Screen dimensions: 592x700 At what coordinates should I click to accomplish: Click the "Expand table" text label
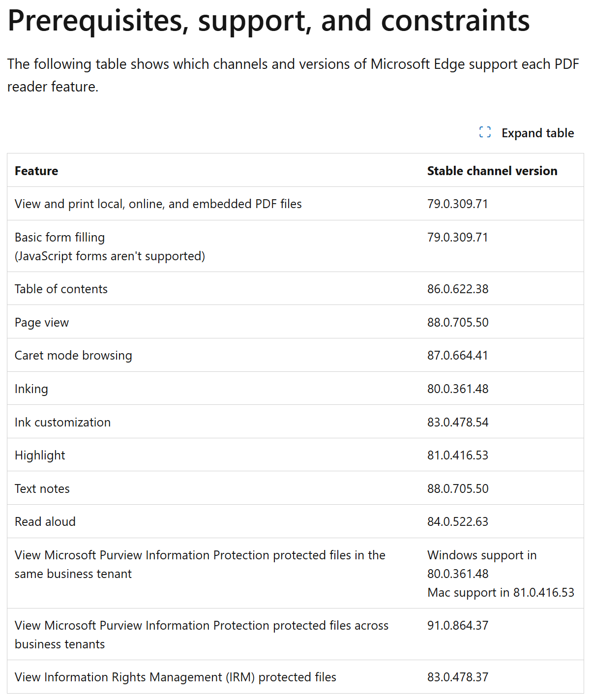(537, 133)
